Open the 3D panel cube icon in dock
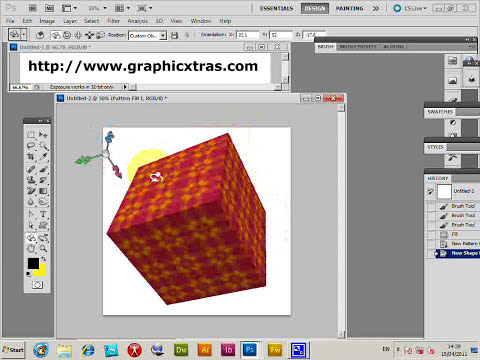The image size is (480, 360). click(x=471, y=79)
